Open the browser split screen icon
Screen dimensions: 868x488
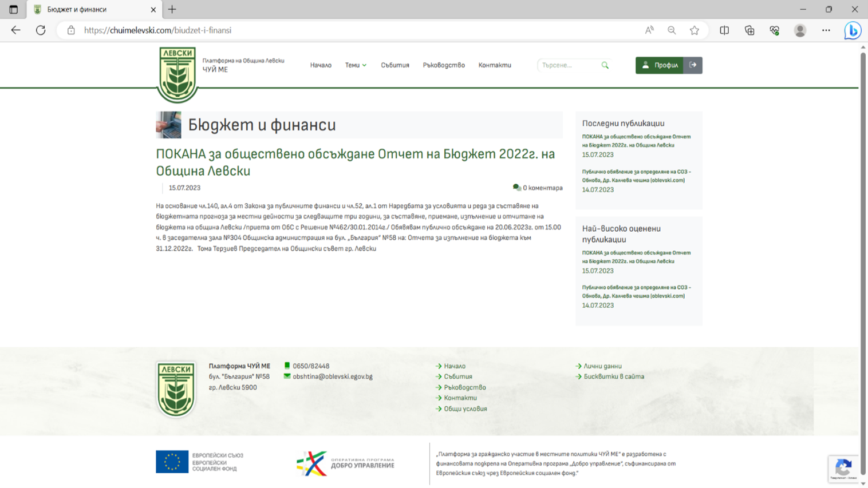724,30
